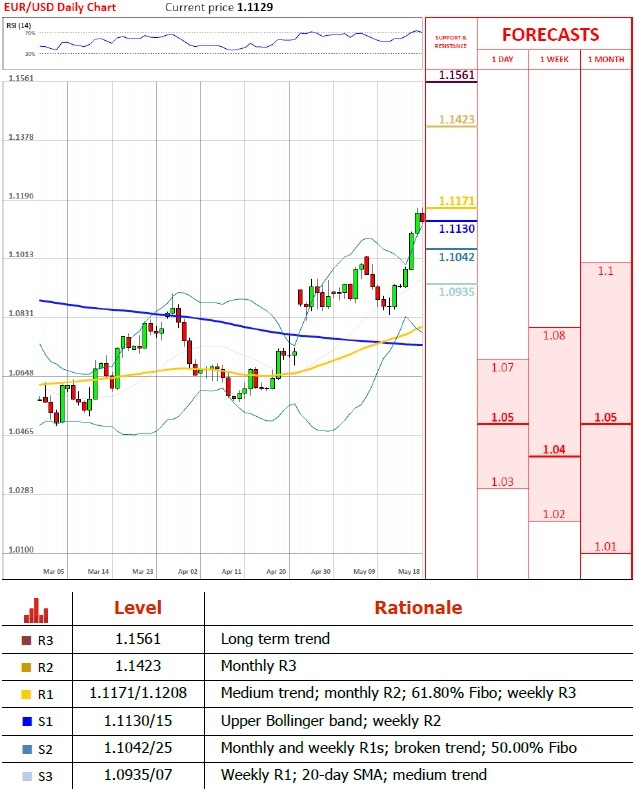Click the 1.0648 price axis label
This screenshot has width=635, height=789.
coord(21,373)
